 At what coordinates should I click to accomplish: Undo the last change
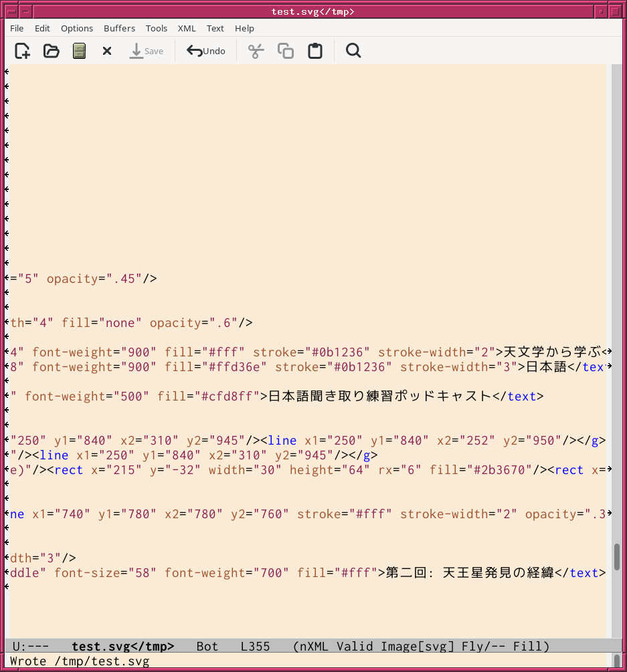click(206, 51)
